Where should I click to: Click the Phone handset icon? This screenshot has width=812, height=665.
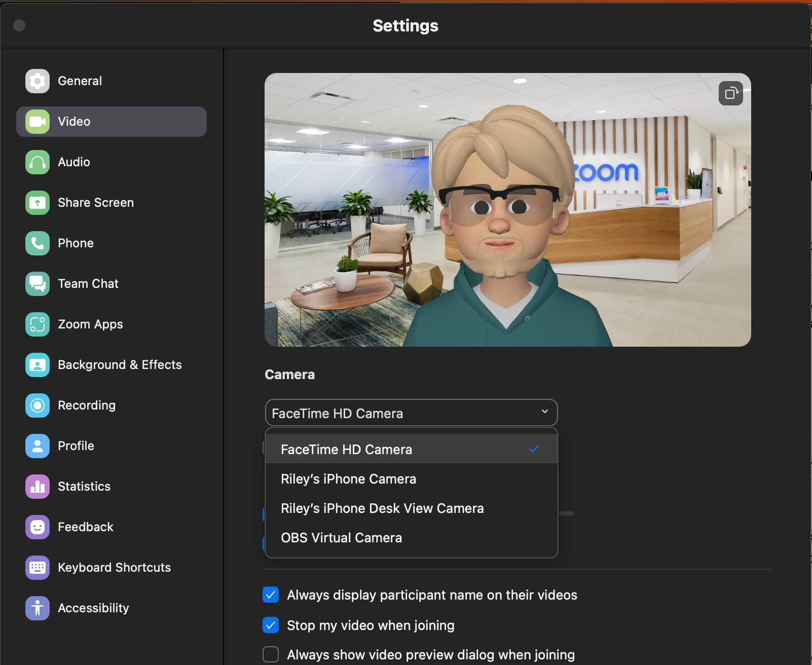point(38,243)
